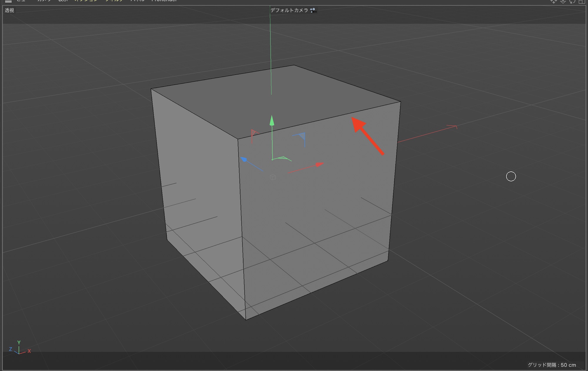The image size is (588, 371).
Task: Select the blue Z-axis arrow handle
Action: [244, 159]
